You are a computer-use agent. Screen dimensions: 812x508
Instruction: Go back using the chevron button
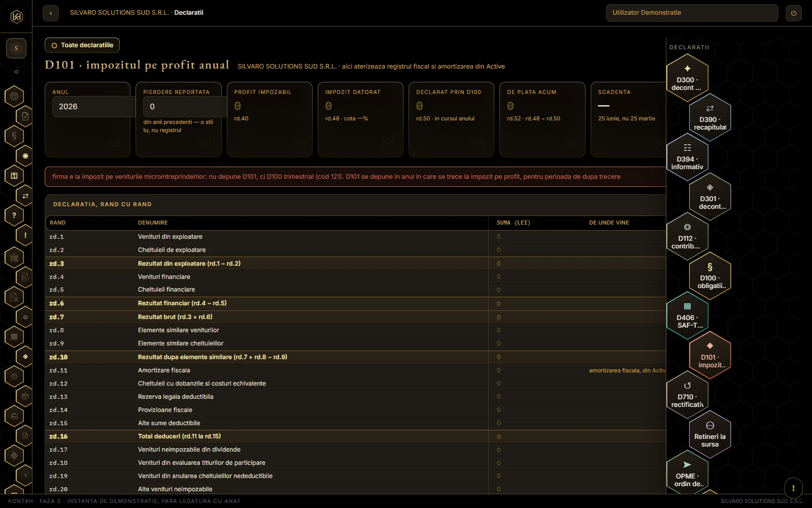(51, 13)
